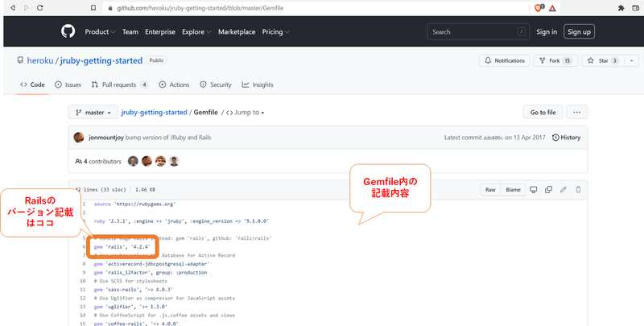Reload the page with refresh icon

point(39,8)
